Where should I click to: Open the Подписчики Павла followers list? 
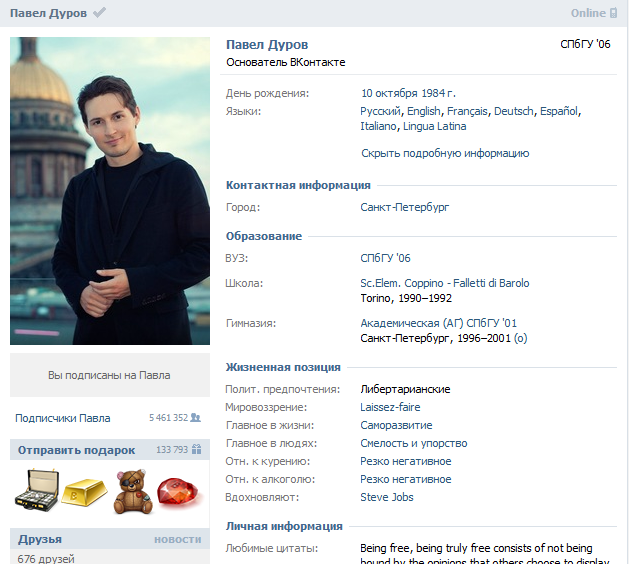click(63, 418)
